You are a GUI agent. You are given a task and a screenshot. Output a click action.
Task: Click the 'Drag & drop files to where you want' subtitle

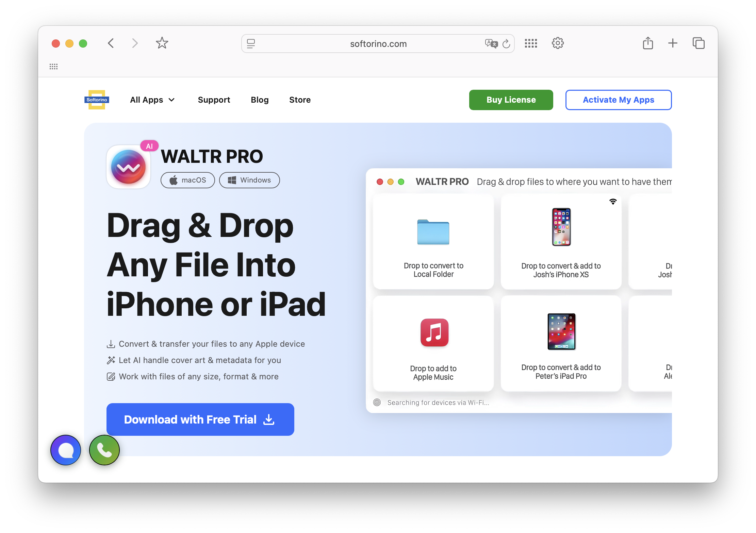574,182
